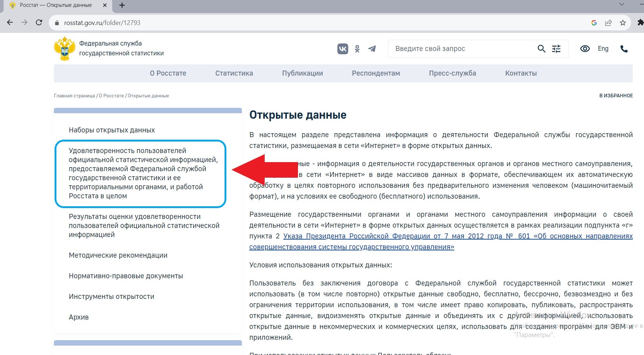Open the «Статистика» menu
644x355 pixels.
point(234,73)
